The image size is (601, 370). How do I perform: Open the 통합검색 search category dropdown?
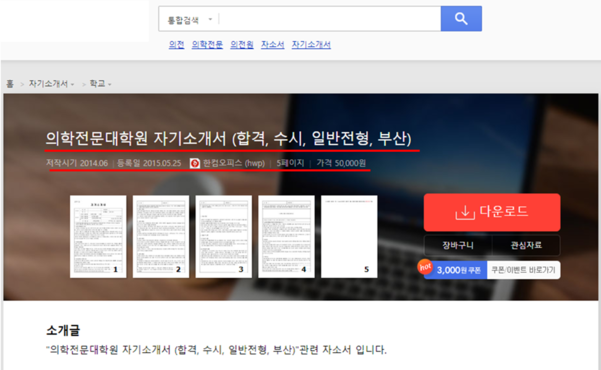(190, 20)
